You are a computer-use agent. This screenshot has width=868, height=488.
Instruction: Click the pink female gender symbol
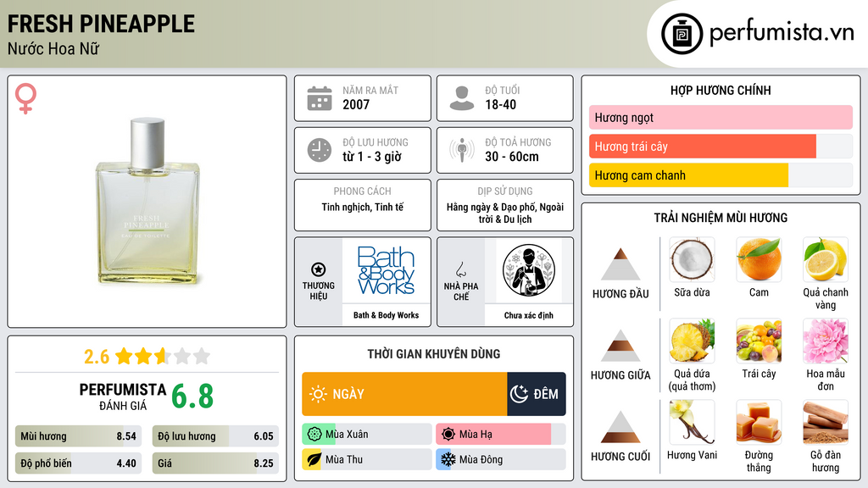pos(25,98)
